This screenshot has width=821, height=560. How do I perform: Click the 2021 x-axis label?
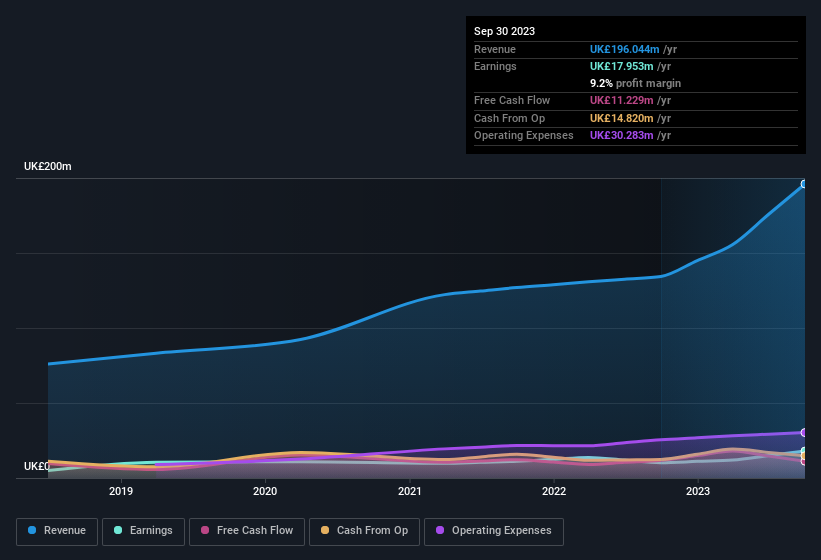tap(409, 491)
